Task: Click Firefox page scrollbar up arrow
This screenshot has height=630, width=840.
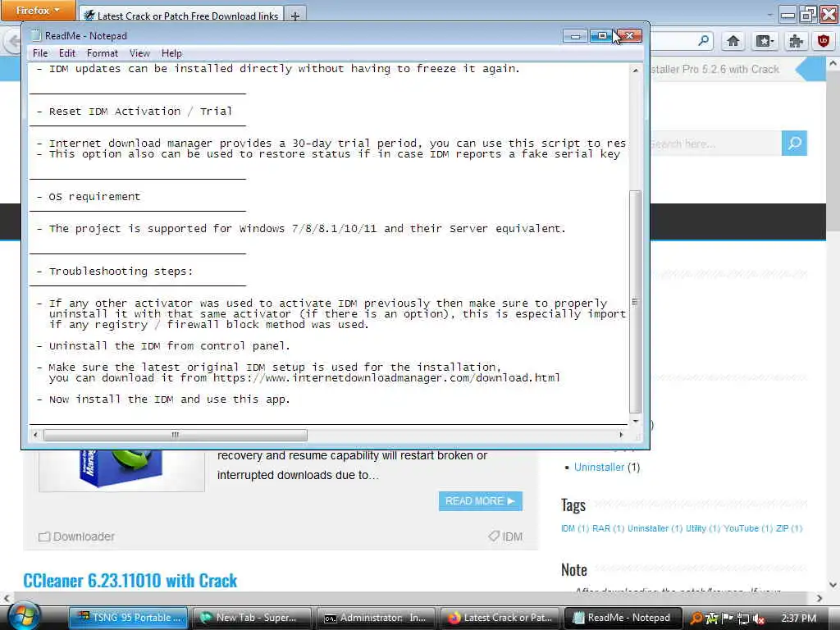Action: (833, 63)
